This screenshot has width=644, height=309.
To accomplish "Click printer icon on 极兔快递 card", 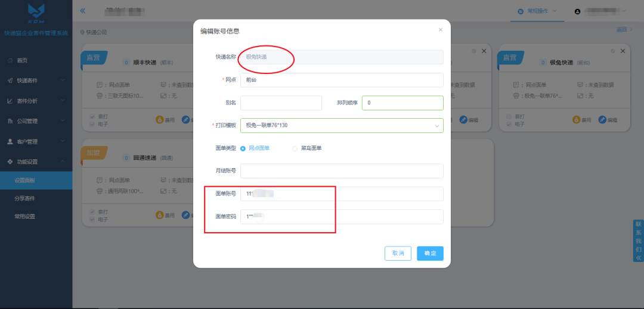I will click(516, 95).
